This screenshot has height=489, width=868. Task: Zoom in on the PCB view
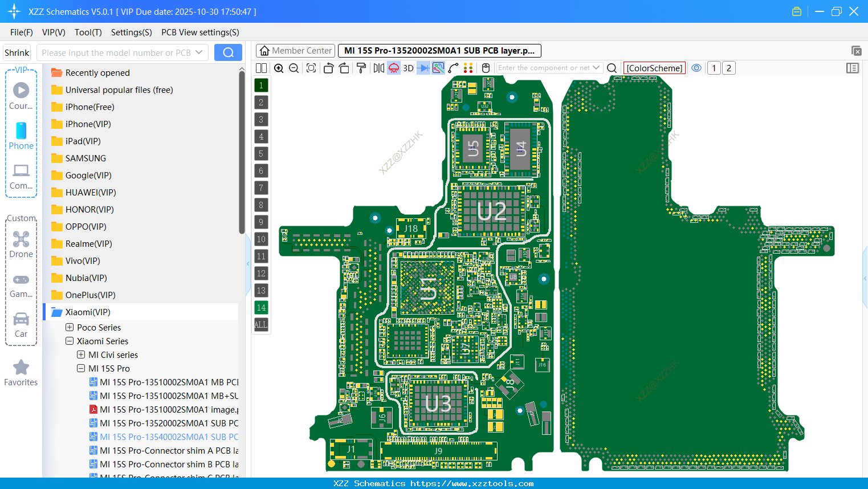tap(279, 68)
